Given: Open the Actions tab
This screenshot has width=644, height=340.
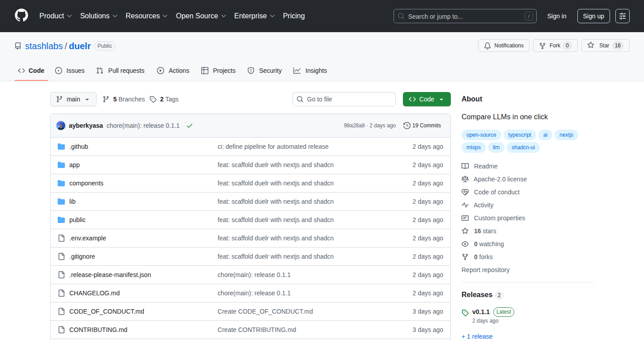Looking at the screenshot, I should [173, 71].
